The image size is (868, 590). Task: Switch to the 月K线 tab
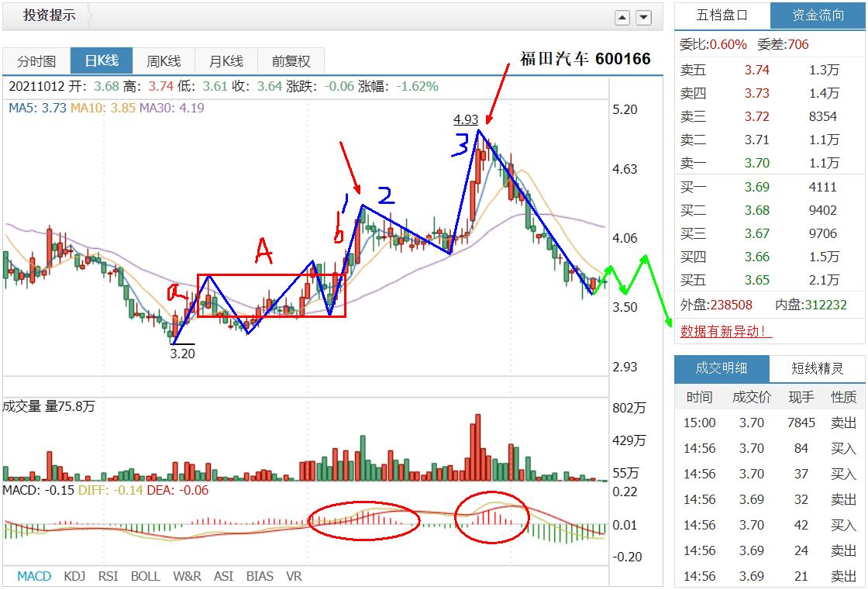(226, 61)
